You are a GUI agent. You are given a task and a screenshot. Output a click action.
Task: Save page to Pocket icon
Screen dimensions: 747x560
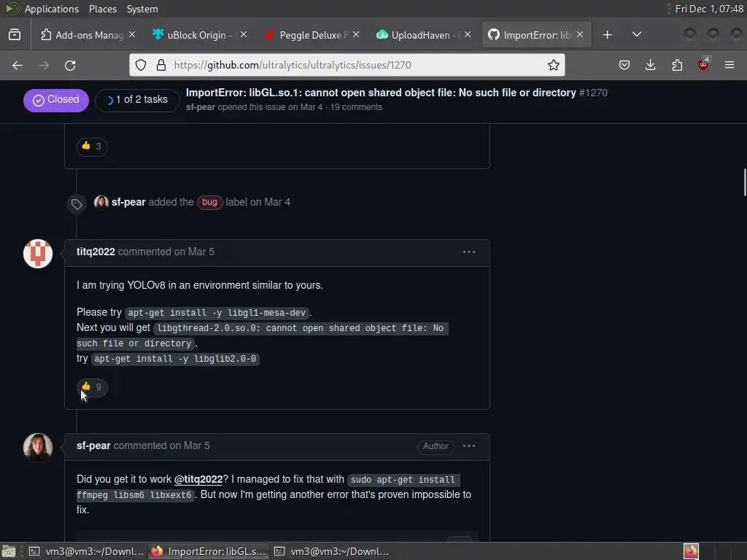pos(624,65)
